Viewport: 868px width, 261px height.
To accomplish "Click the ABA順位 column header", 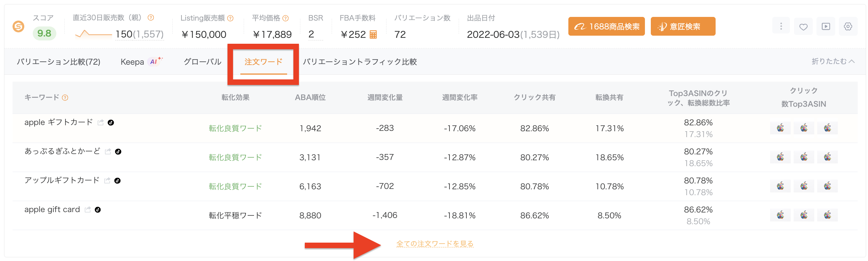I will click(310, 97).
